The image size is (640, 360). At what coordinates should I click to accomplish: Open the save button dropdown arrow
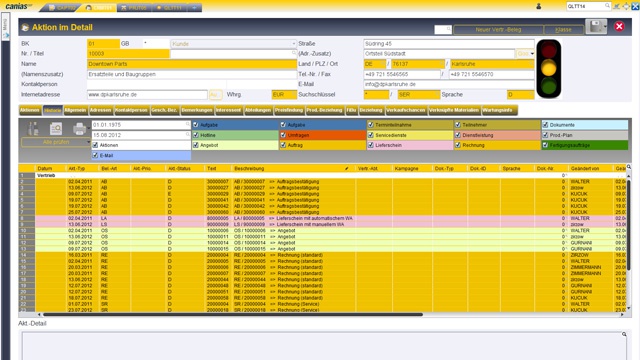[x=605, y=27]
